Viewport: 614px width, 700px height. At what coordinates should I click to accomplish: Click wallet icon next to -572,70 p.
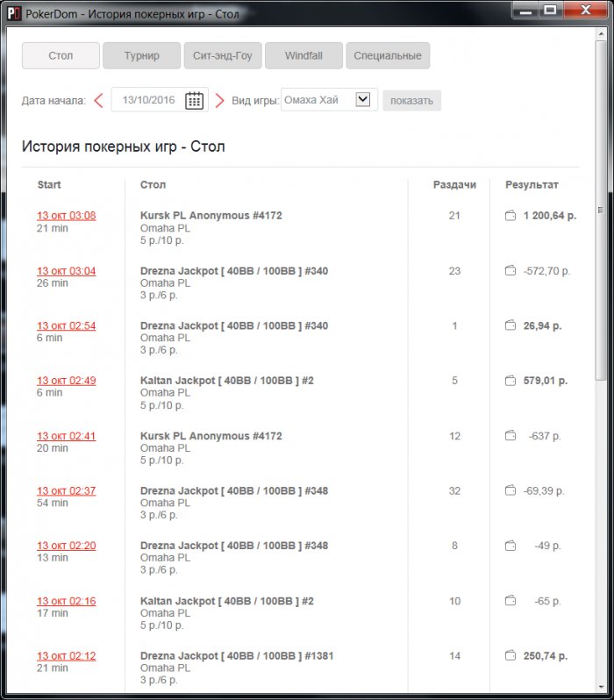click(510, 270)
